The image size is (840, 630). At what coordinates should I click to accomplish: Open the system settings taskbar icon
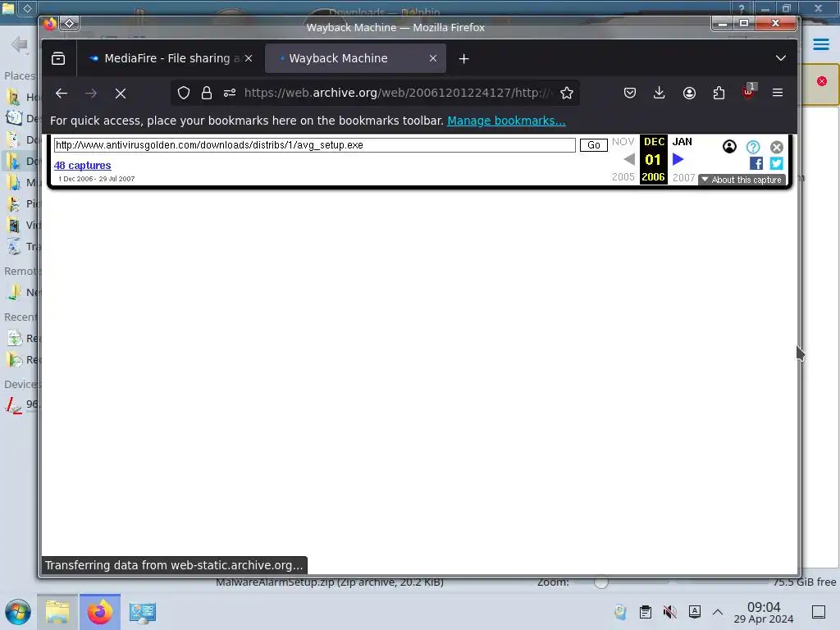142,612
